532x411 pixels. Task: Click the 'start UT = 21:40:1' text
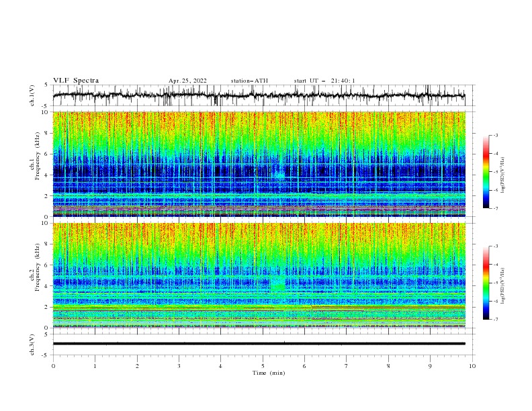324,81
